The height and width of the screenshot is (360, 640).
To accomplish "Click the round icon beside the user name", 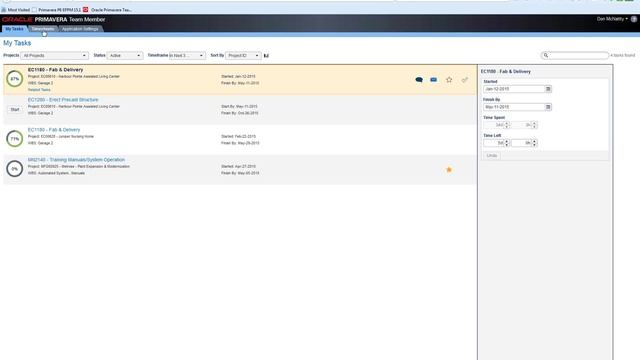I will tap(634, 19).
